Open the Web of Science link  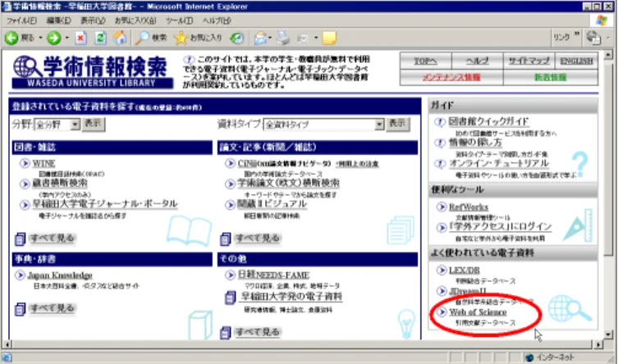pyautogui.click(x=478, y=312)
